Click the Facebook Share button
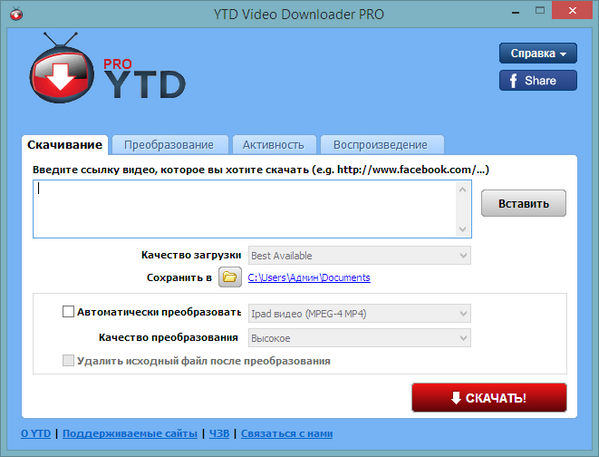Screen dimensions: 599x457 [x=538, y=80]
